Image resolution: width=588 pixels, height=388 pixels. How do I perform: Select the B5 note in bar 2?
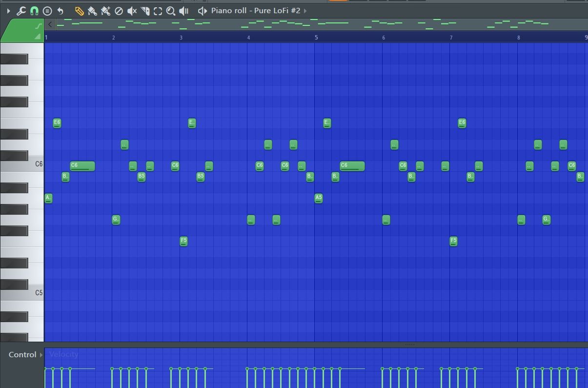142,177
